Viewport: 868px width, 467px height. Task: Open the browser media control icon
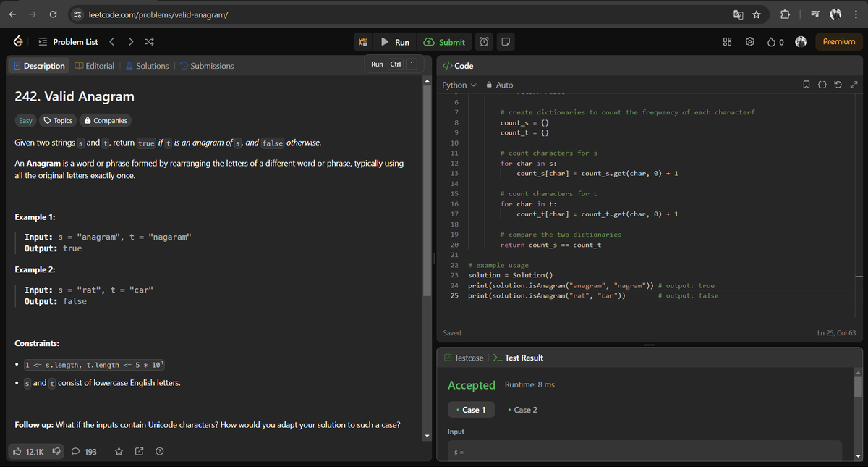814,14
